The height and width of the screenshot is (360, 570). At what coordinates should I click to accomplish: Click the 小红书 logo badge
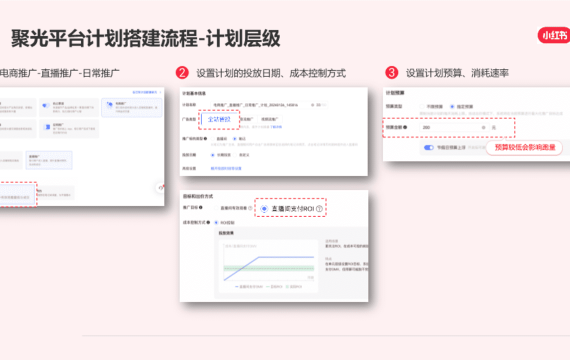pyautogui.click(x=553, y=35)
